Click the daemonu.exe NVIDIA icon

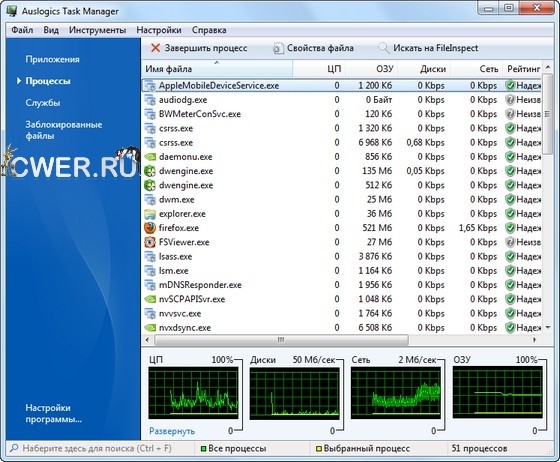coord(150,157)
